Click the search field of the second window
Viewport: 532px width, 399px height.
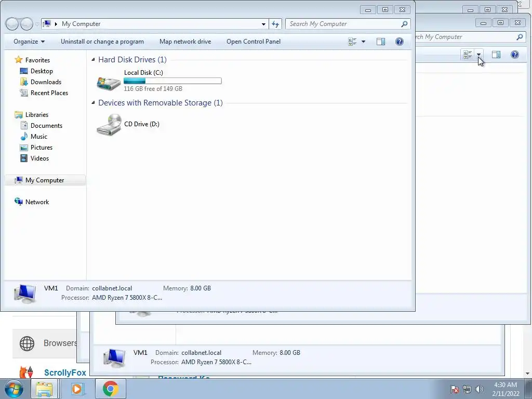(470, 37)
